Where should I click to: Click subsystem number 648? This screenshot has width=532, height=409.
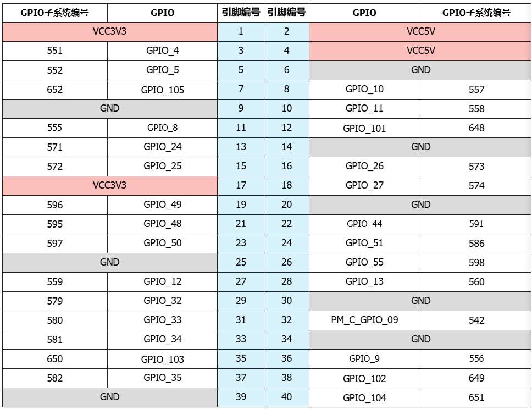[x=476, y=128]
